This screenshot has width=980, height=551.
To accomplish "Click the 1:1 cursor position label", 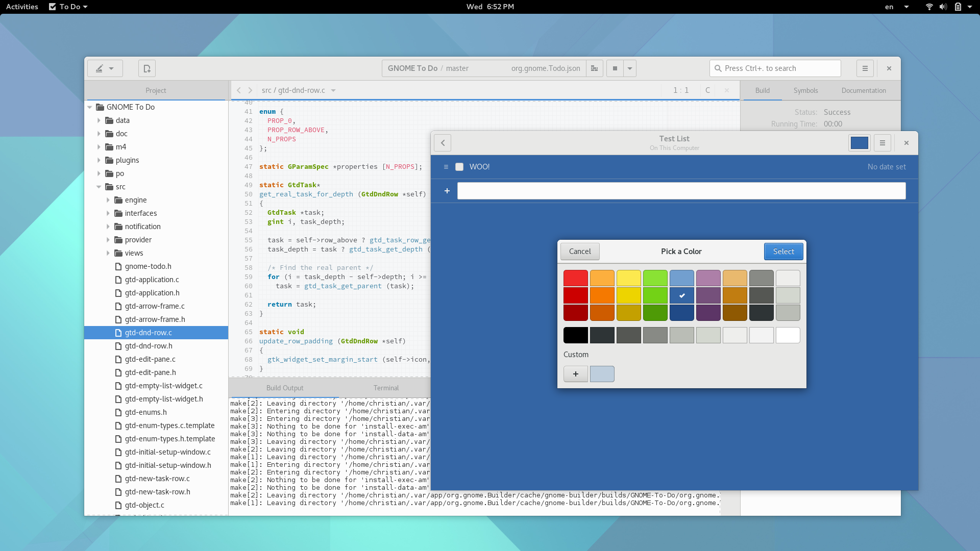I will pyautogui.click(x=681, y=90).
